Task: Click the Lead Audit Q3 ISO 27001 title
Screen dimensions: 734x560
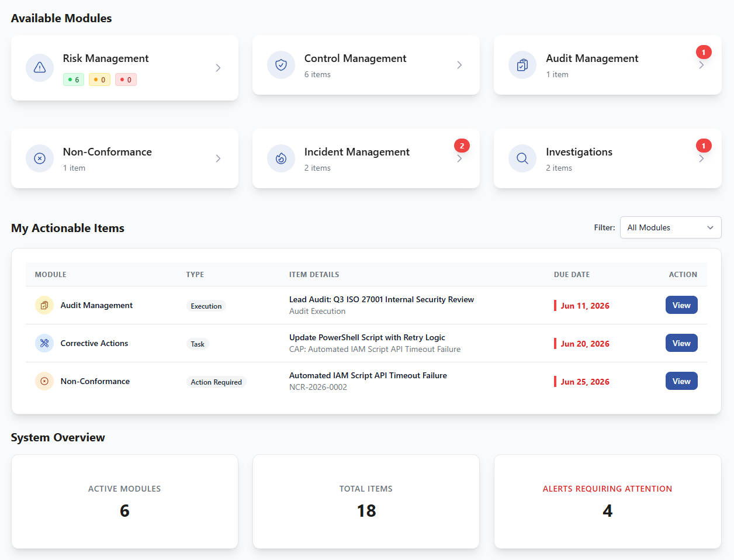Action: click(x=382, y=299)
